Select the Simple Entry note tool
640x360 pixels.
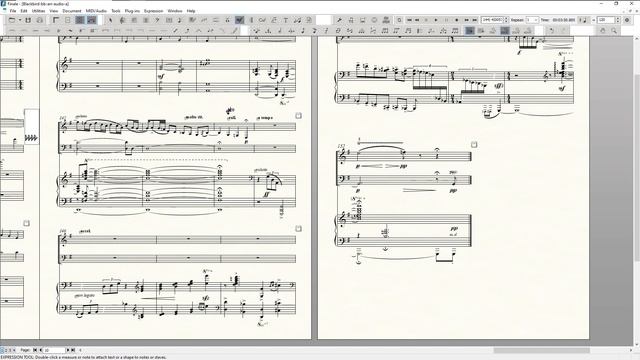click(180, 20)
